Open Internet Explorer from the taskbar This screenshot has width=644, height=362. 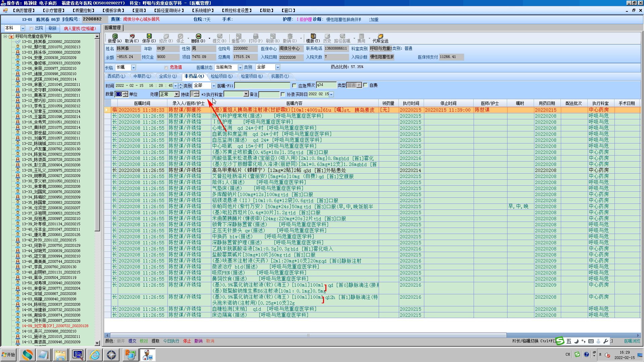click(95, 355)
